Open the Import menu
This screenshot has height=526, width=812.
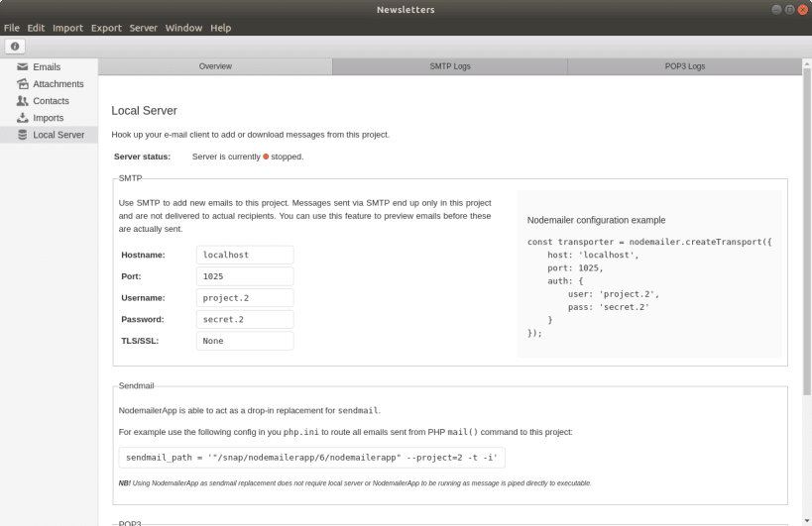point(67,28)
